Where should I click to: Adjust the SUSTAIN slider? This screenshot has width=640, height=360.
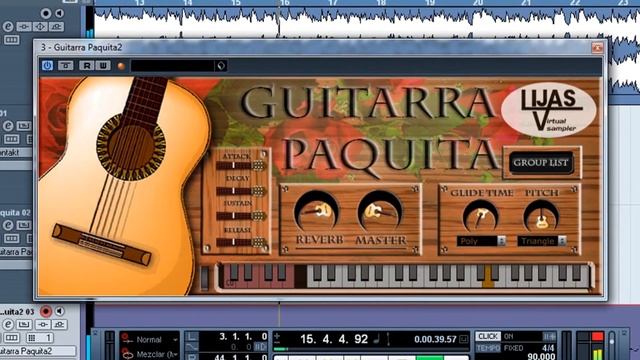coord(241,216)
